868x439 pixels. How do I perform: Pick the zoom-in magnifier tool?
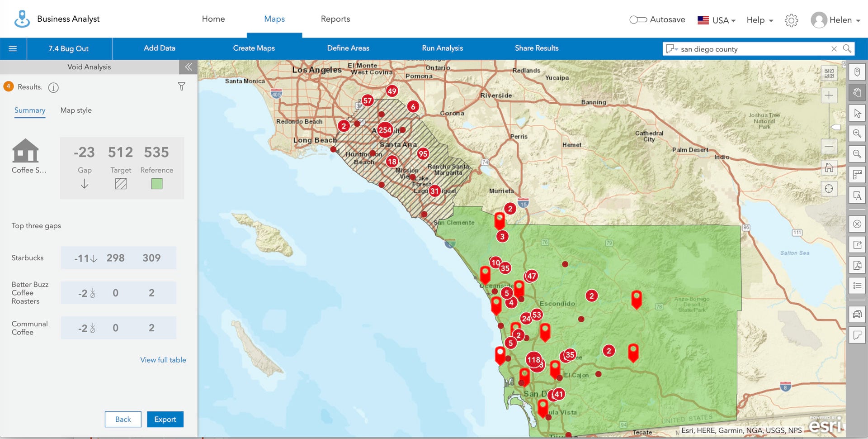(x=857, y=134)
